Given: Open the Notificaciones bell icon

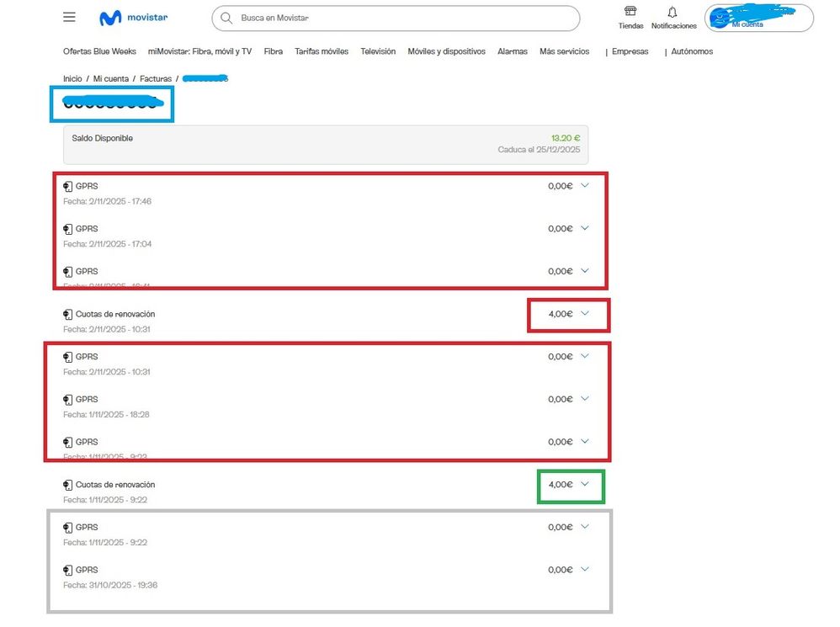Looking at the screenshot, I should tap(672, 12).
